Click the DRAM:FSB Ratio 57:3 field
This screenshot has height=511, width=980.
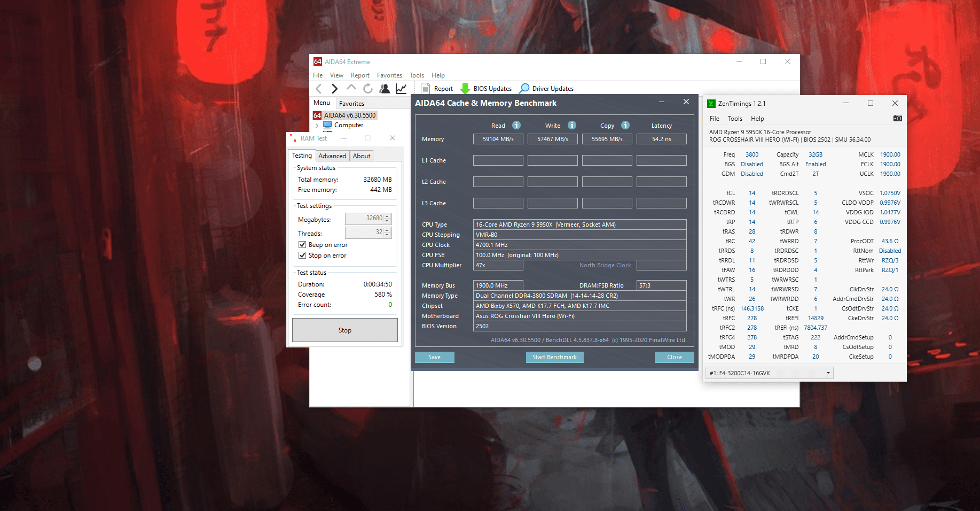pos(662,285)
